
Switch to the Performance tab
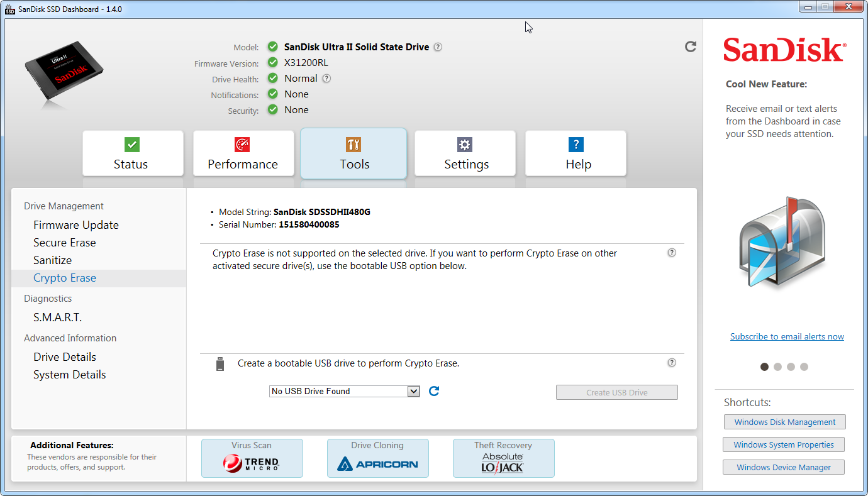click(243, 153)
